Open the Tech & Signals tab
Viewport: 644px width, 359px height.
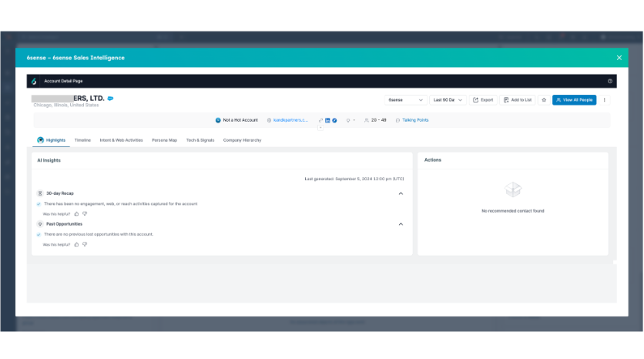click(200, 140)
